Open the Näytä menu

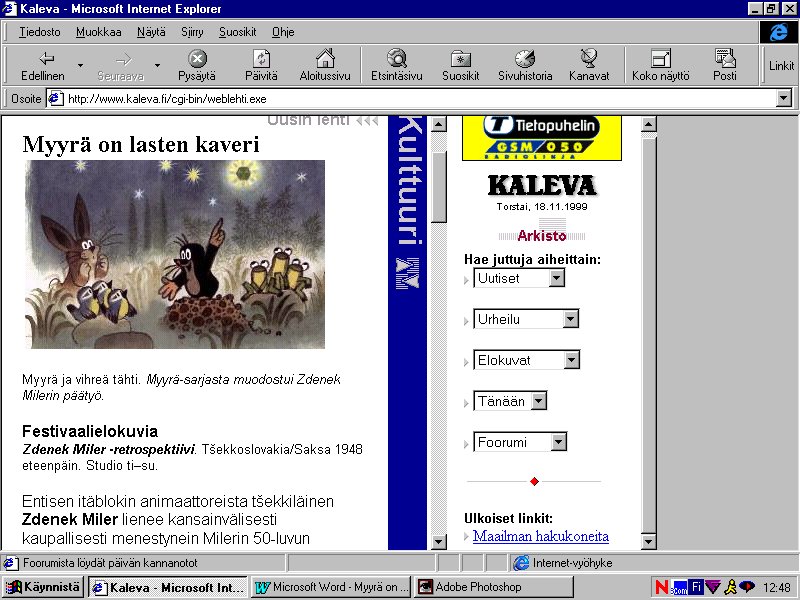151,32
